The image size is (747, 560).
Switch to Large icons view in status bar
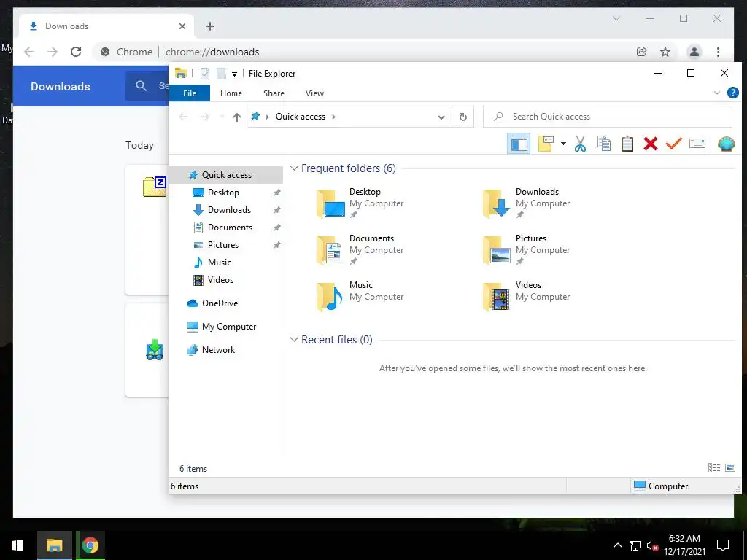point(729,468)
